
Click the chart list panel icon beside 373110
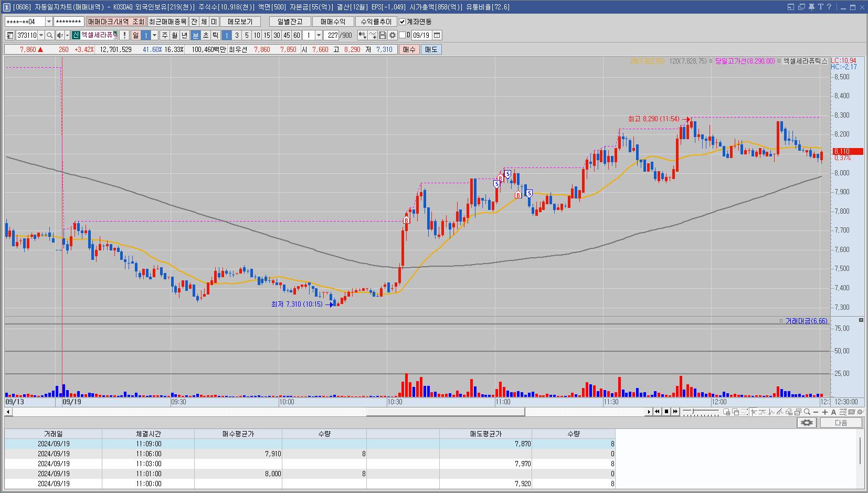10,35
